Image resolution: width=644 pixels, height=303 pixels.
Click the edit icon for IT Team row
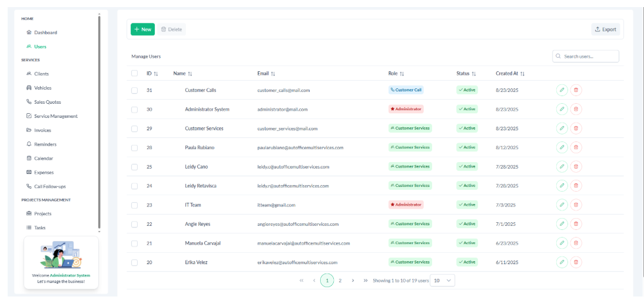[562, 205]
